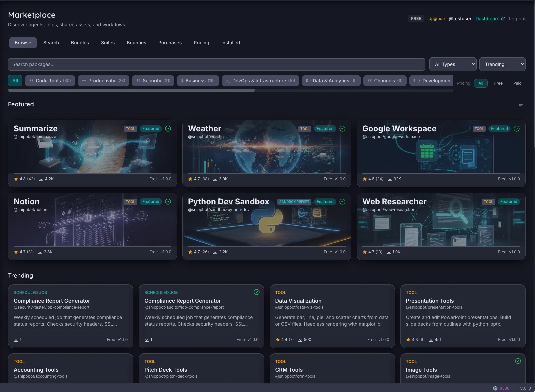The width and height of the screenshot is (535, 392).
Task: Open the Dashboard link
Action: click(x=490, y=19)
